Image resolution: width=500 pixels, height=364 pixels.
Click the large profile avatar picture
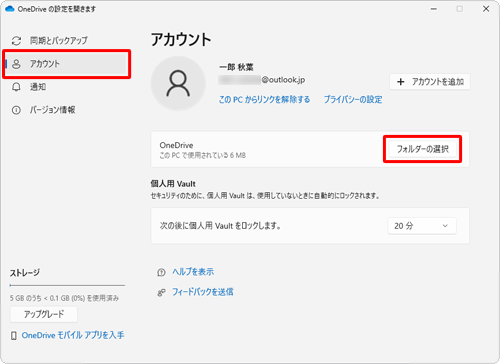pyautogui.click(x=178, y=83)
